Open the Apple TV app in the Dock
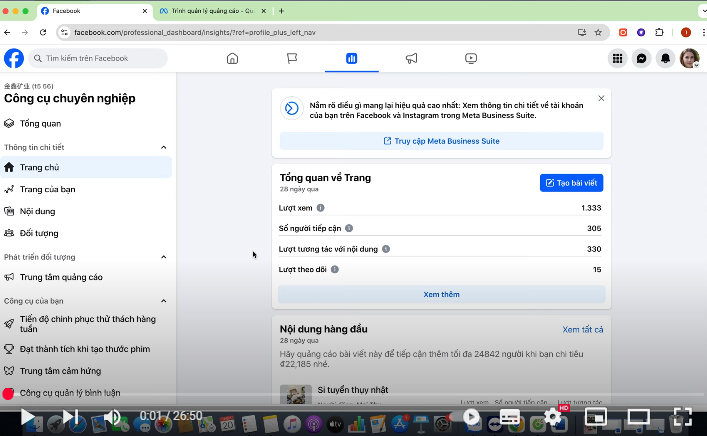The width and height of the screenshot is (707, 436). [x=335, y=424]
